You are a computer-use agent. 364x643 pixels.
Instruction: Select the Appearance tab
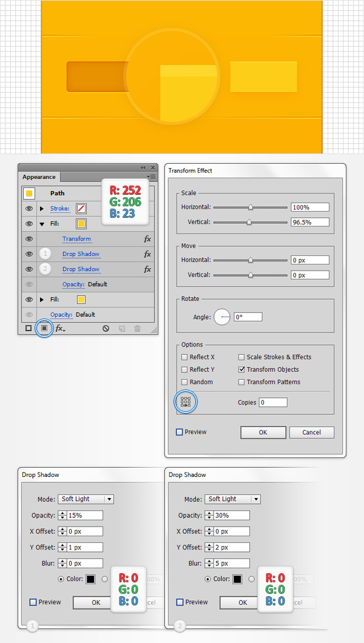pos(39,177)
